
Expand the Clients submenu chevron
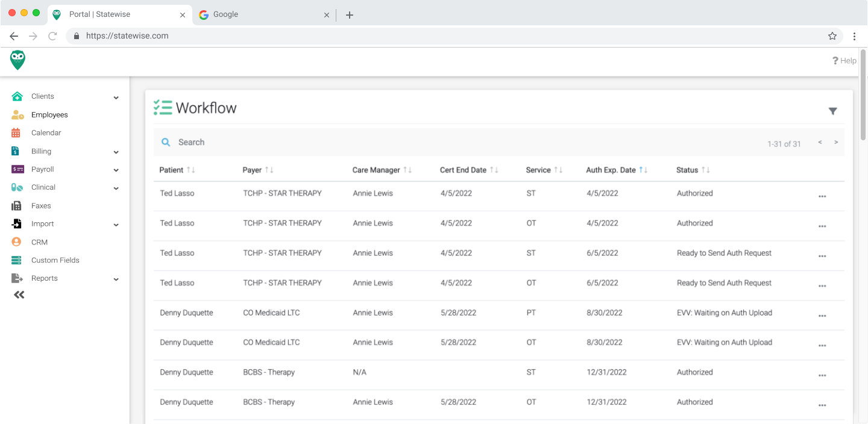coord(116,98)
